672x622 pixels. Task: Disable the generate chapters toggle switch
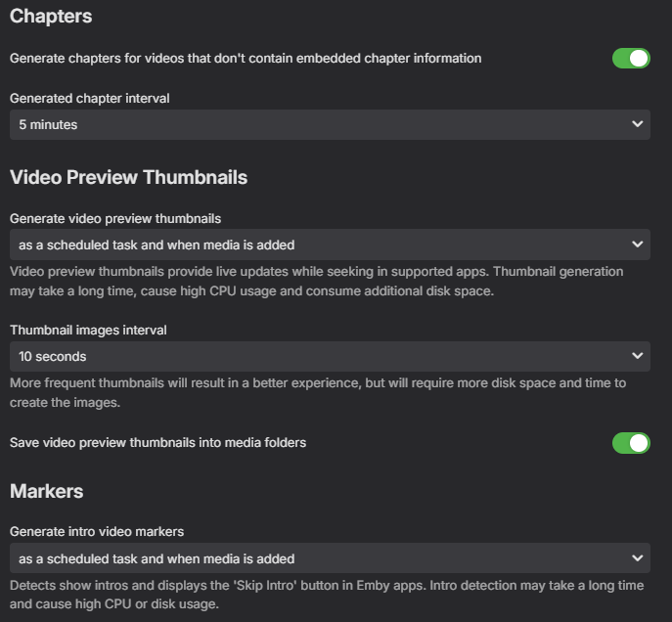click(631, 59)
